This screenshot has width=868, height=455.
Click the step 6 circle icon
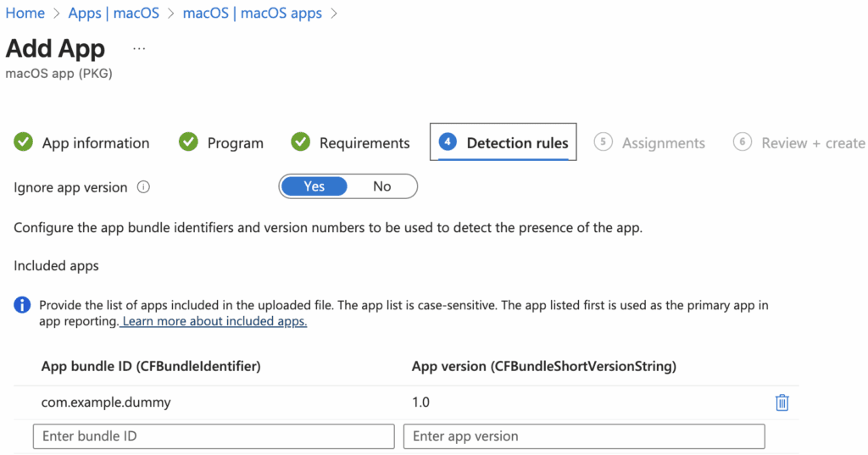pyautogui.click(x=742, y=142)
